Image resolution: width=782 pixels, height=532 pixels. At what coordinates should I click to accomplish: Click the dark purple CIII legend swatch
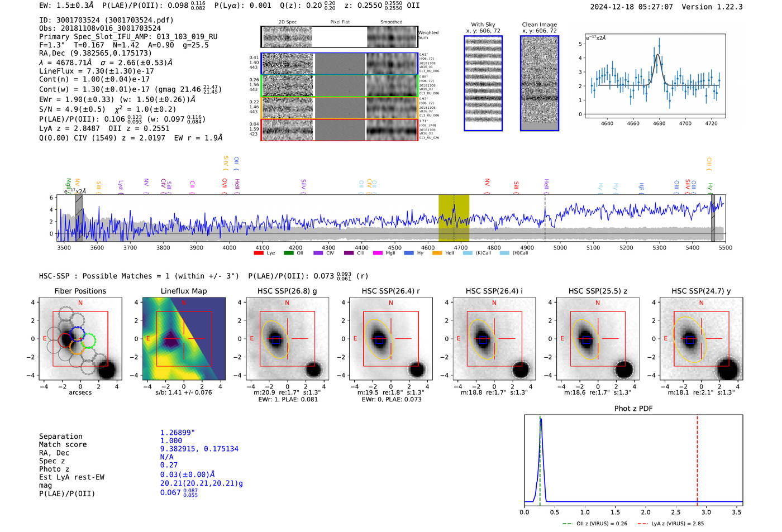[x=349, y=253]
